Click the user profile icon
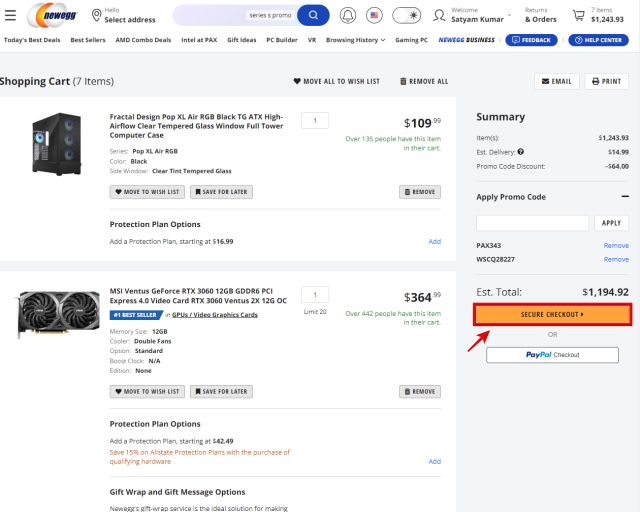 coord(439,15)
